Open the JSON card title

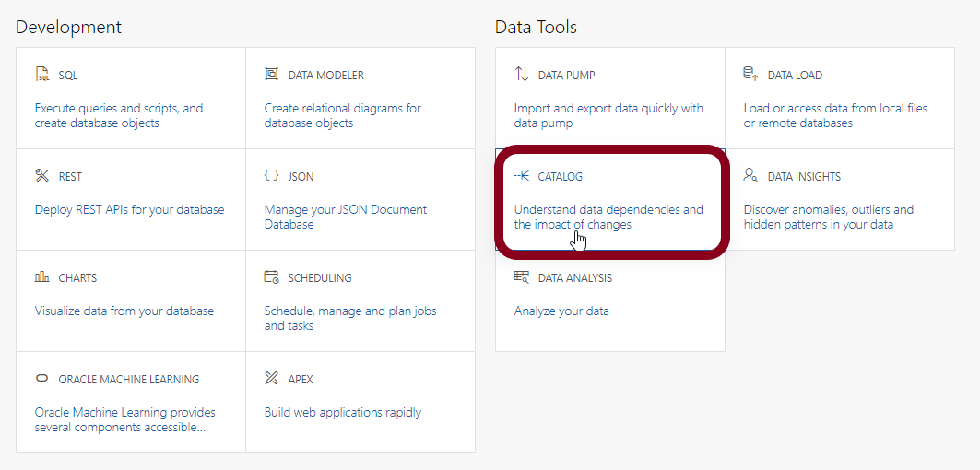(301, 177)
